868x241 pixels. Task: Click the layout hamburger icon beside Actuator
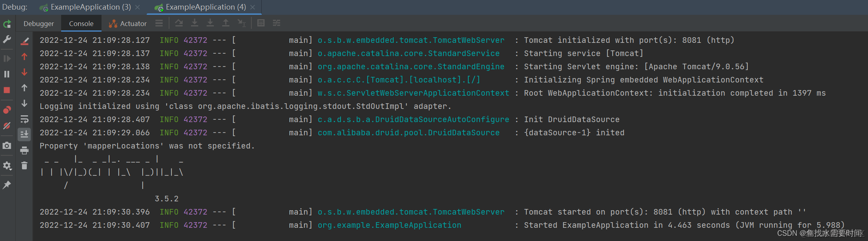159,23
